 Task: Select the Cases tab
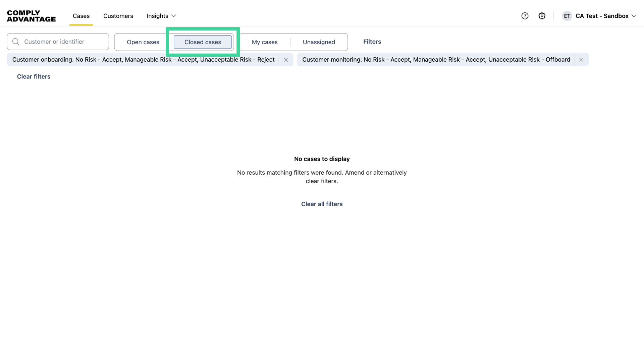click(81, 16)
